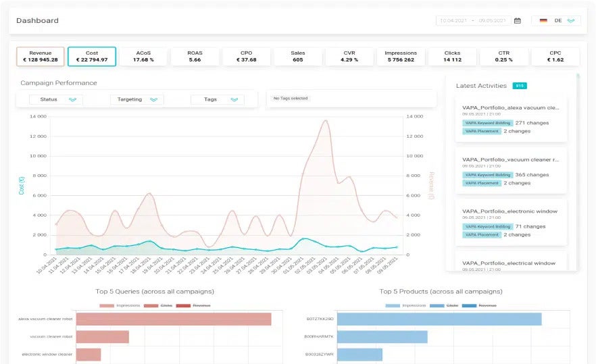Image resolution: width=596 pixels, height=364 pixels.
Task: Click the B07Z7KK29D product bar
Action: tap(439, 319)
